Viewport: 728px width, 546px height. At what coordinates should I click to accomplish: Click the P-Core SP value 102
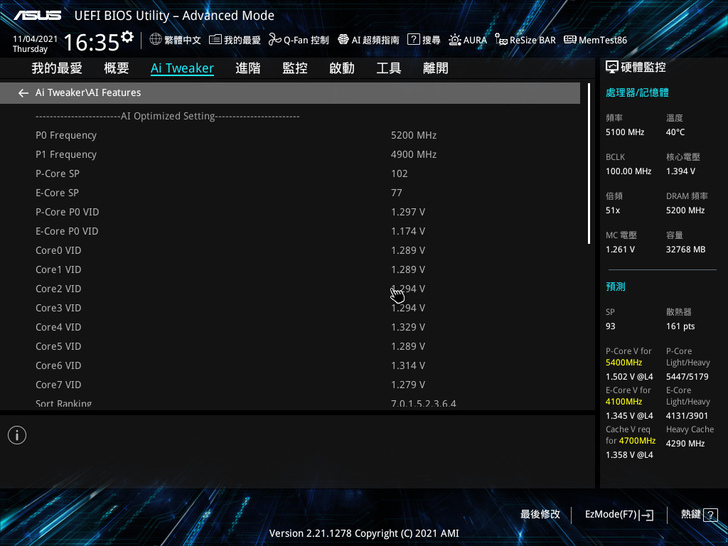click(399, 174)
